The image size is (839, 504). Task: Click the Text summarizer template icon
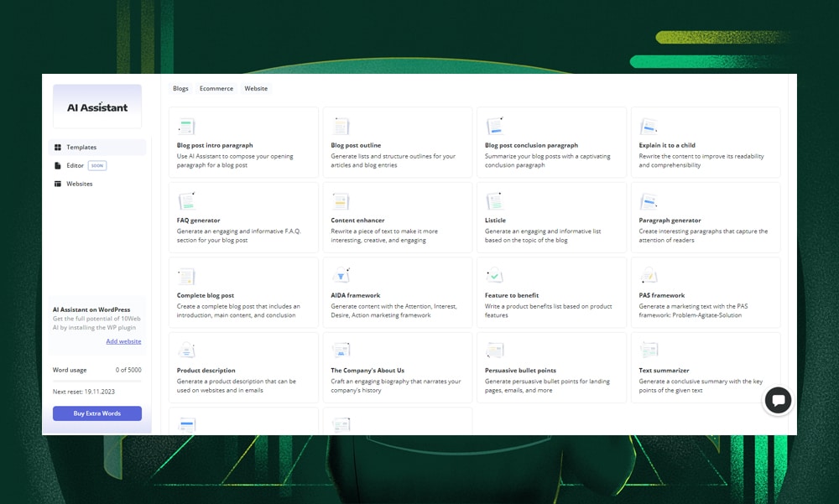click(649, 351)
